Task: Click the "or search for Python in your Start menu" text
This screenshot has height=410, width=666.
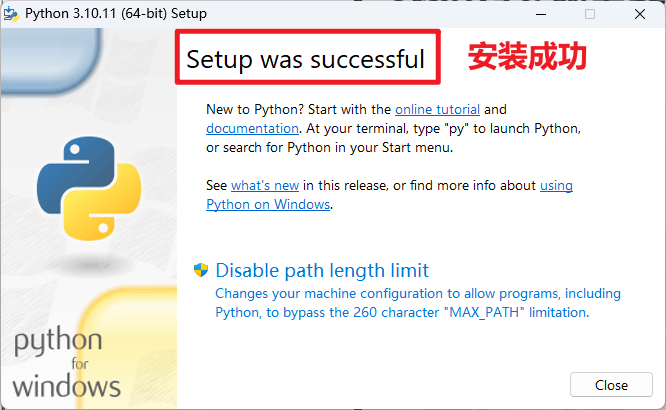Action: click(x=330, y=148)
